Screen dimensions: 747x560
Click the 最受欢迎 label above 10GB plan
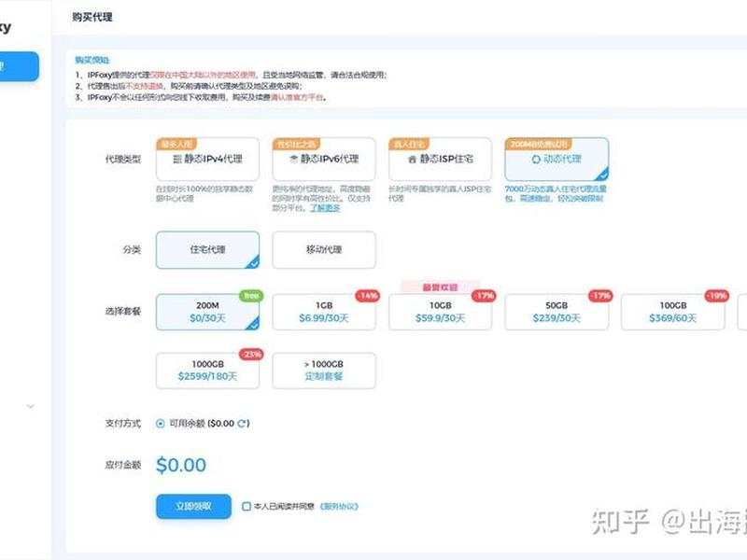tap(440, 287)
